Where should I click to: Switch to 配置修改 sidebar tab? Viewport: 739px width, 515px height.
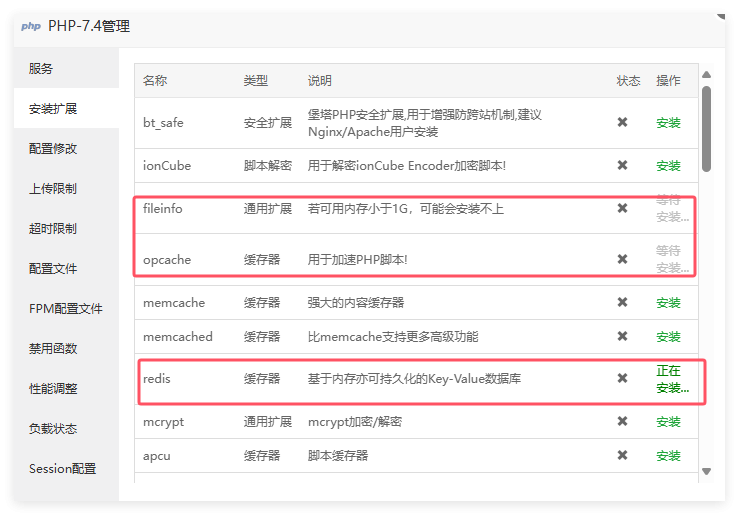[x=53, y=148]
